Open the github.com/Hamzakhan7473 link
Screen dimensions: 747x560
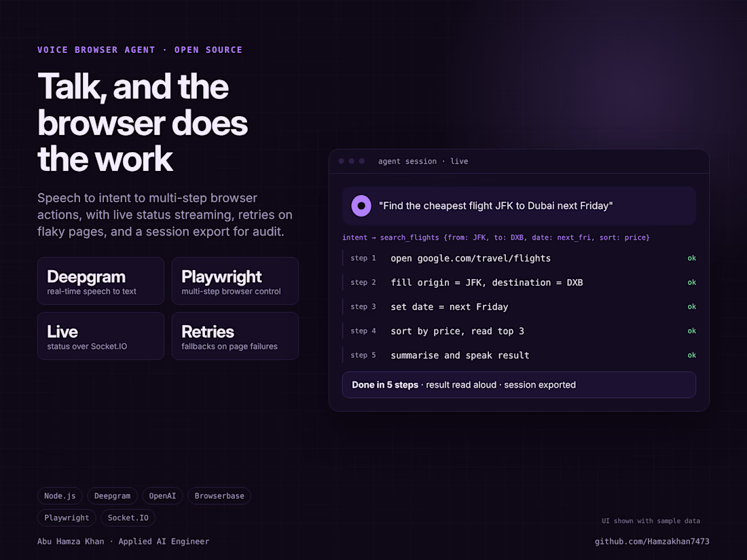[652, 542]
